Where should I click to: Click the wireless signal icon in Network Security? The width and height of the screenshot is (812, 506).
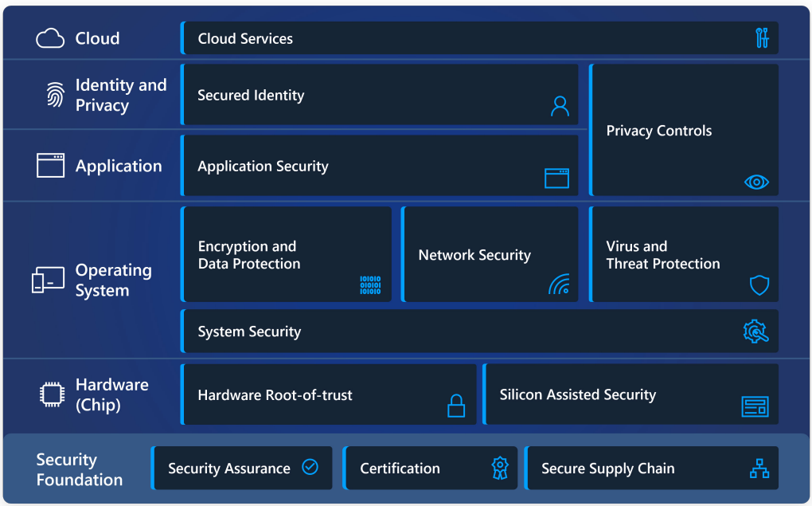(x=559, y=284)
